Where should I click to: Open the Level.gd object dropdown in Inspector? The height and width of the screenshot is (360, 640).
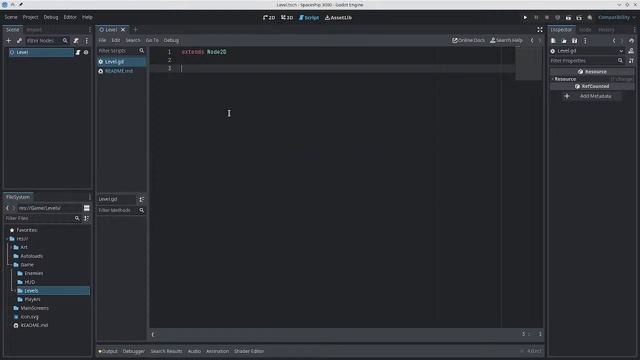click(x=587, y=51)
